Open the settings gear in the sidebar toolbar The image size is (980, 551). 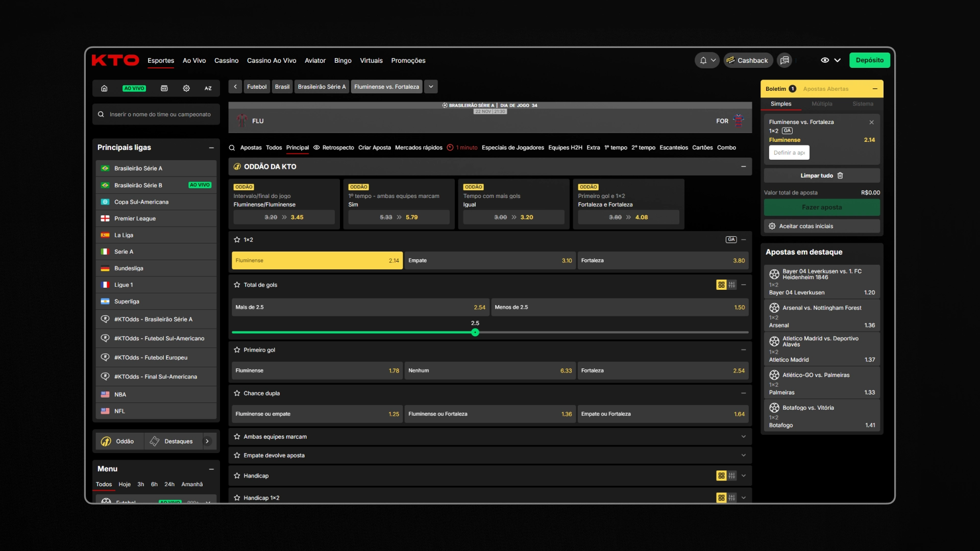tap(186, 88)
